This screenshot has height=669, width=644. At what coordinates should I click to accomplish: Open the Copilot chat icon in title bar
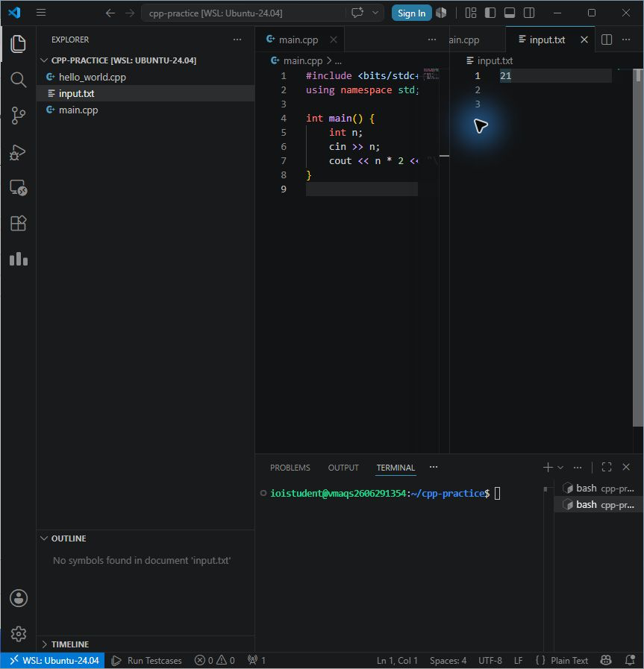pyautogui.click(x=357, y=13)
